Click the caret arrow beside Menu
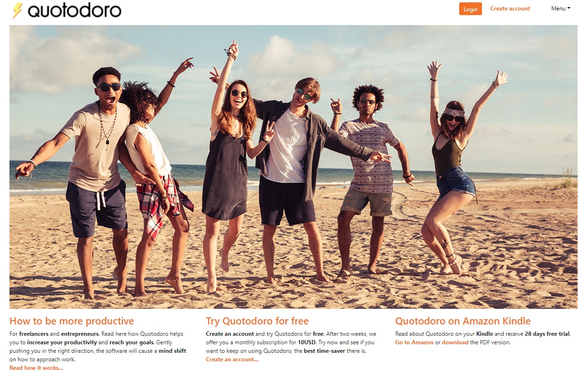This screenshot has height=384, width=588. pyautogui.click(x=569, y=9)
